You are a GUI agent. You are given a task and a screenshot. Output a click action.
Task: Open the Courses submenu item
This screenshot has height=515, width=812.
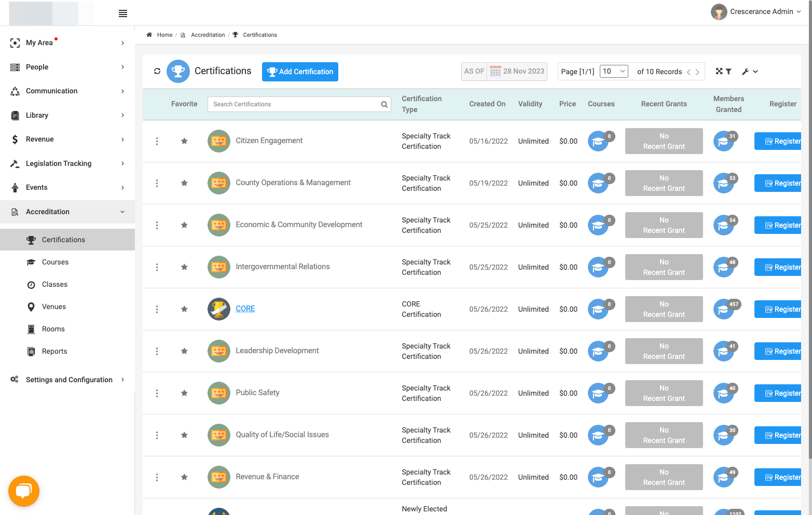(67, 262)
